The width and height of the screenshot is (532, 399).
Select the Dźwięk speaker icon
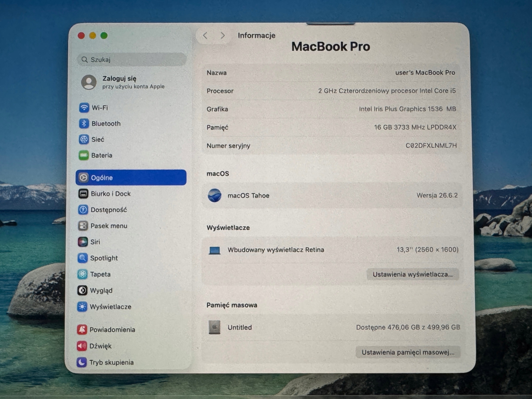[x=82, y=346]
